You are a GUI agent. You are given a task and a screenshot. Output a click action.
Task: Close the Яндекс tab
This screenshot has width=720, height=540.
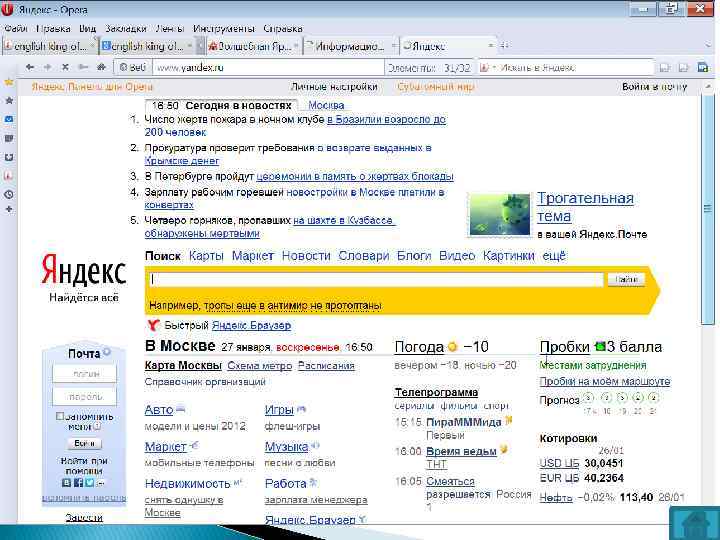coord(490,46)
